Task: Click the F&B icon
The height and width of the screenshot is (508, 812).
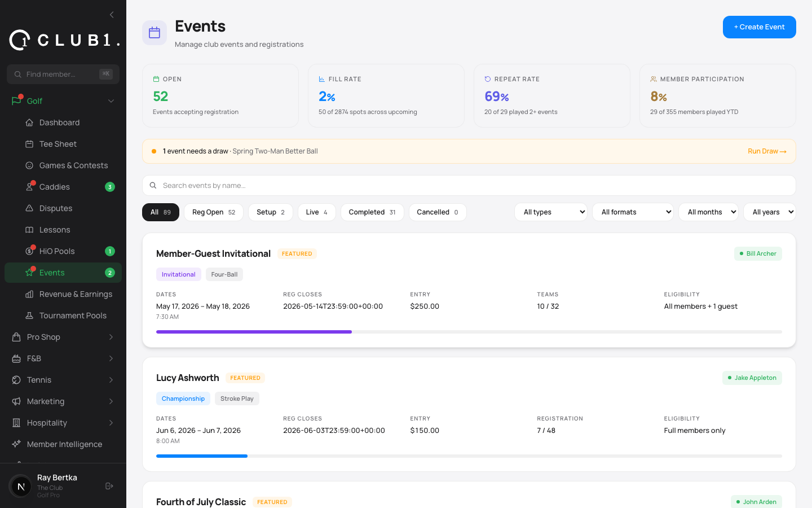Action: 16,358
